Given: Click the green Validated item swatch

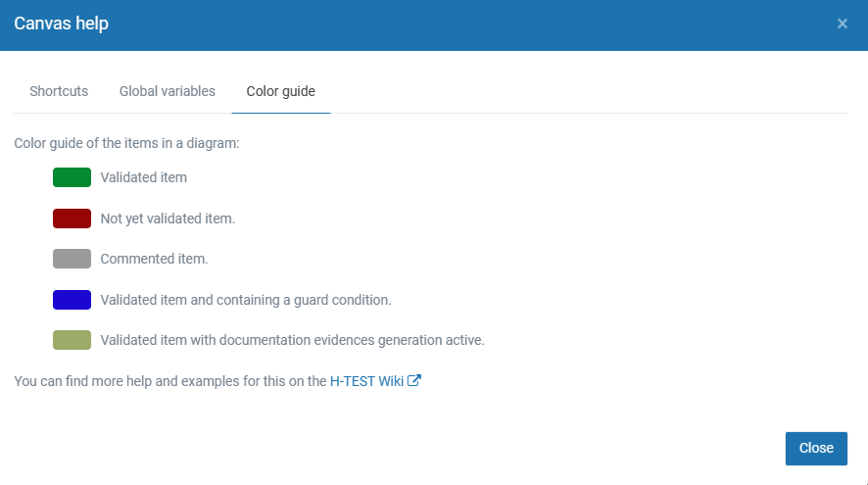Looking at the screenshot, I should [x=72, y=177].
